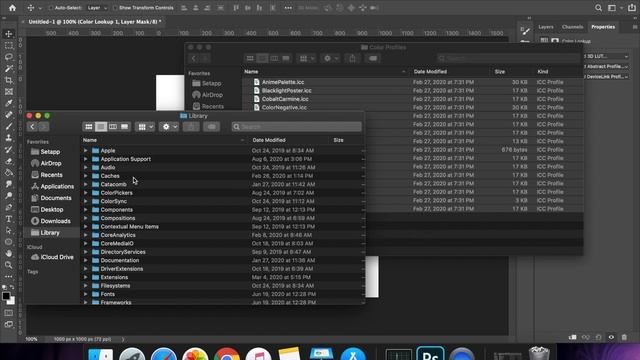Select the Magic Wand tool
Viewport: 640px width, 360px height.
click(x=9, y=69)
